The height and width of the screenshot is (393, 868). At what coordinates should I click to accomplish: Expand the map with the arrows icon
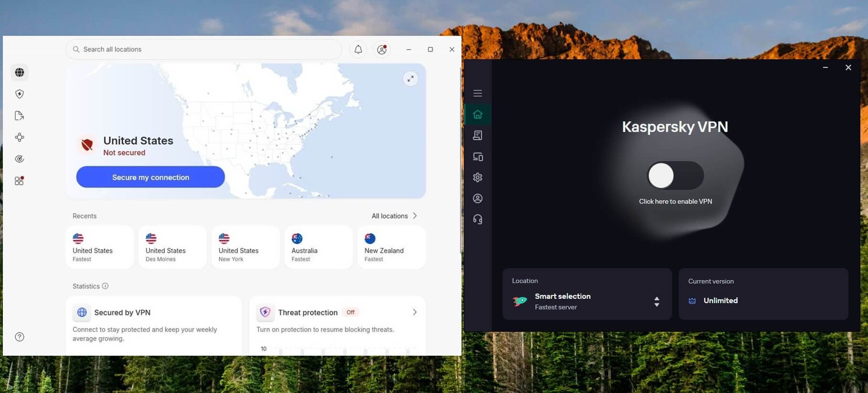pyautogui.click(x=410, y=78)
